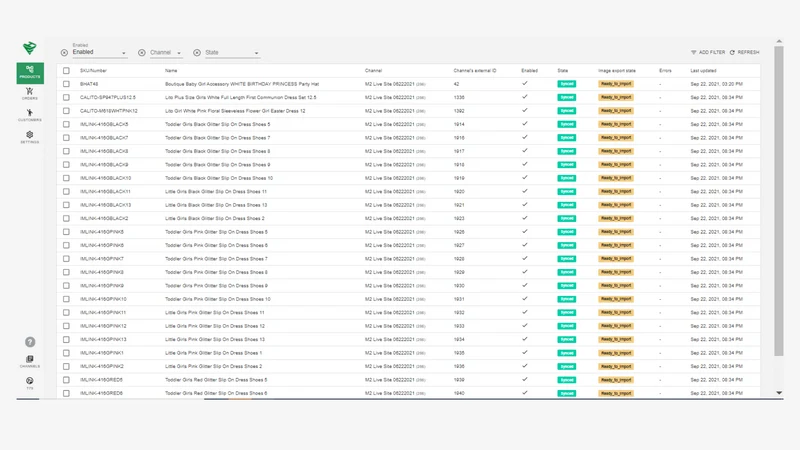800x450 pixels.
Task: Click the vertical scrollbar up arrow
Action: click(779, 41)
